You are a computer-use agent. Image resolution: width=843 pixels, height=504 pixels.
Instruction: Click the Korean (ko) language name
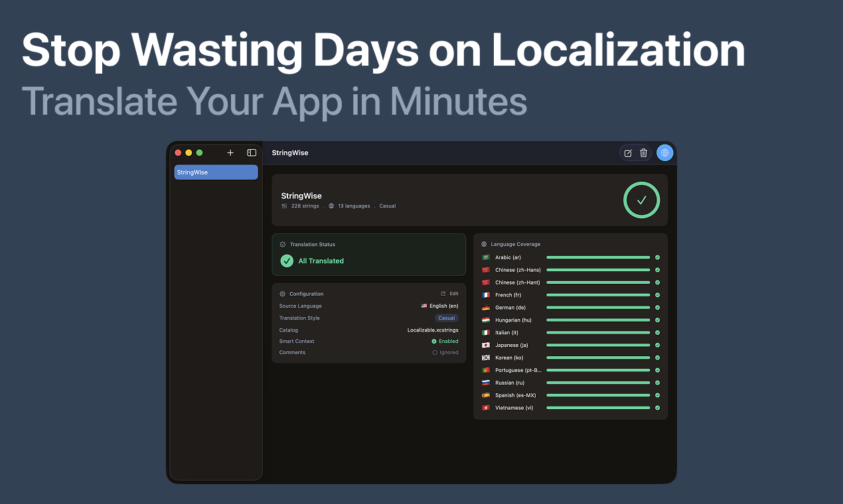pyautogui.click(x=509, y=358)
